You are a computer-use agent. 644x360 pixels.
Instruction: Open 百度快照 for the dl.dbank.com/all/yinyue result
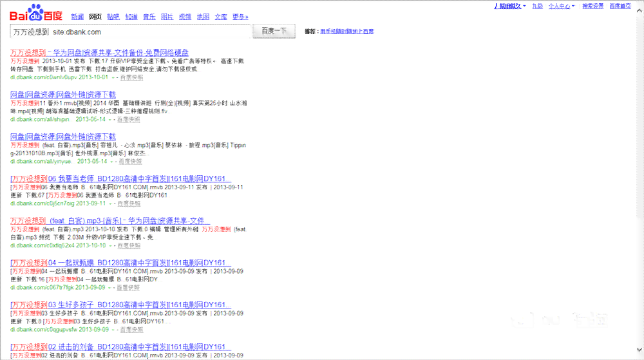pos(130,161)
